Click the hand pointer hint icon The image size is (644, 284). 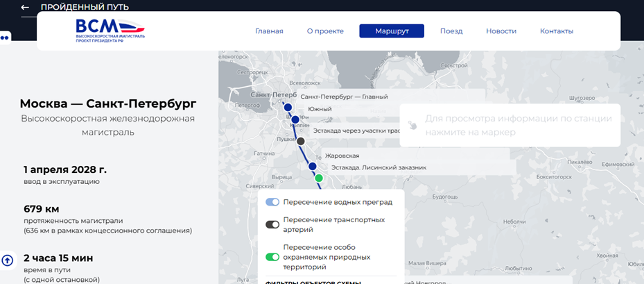pos(412,125)
